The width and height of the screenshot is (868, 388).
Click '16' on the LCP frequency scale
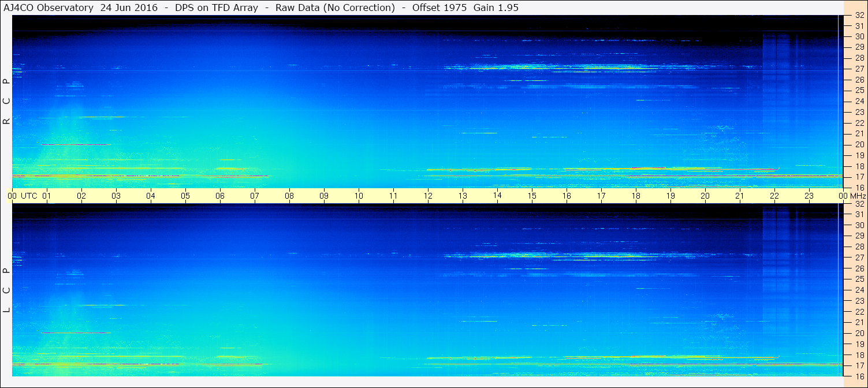coord(859,376)
